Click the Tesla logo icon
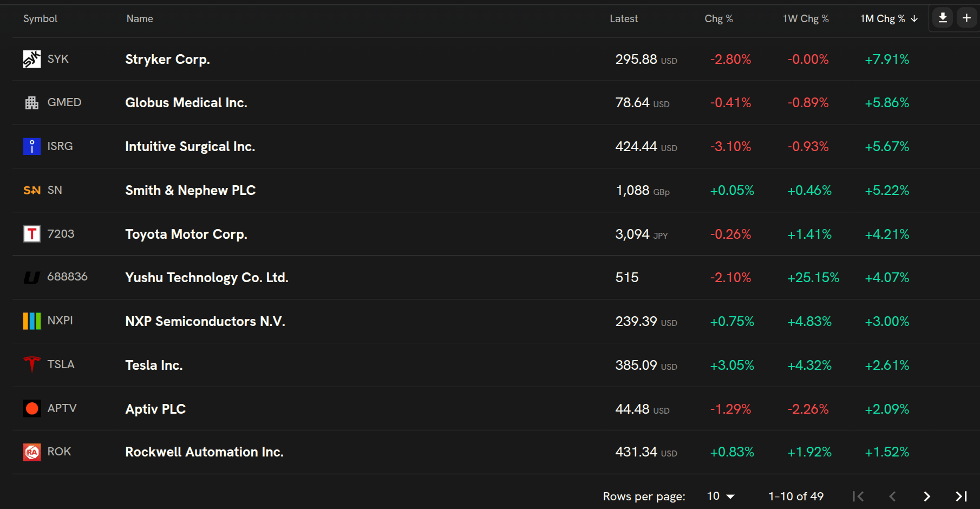The width and height of the screenshot is (980, 509). [x=32, y=364]
